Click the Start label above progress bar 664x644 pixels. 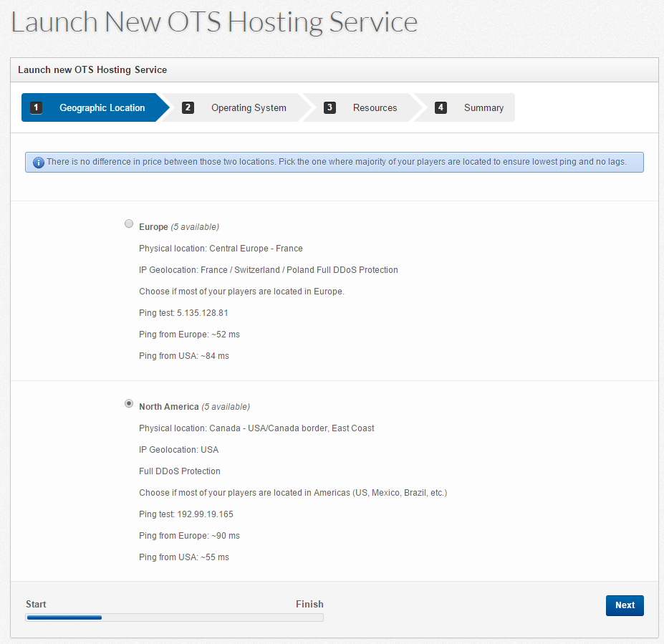point(36,604)
